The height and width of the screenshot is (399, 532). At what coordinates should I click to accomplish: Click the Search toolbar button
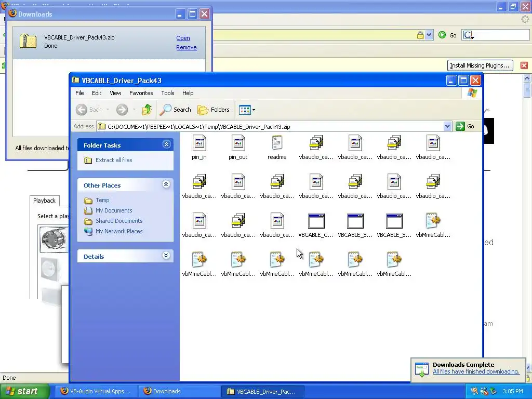[176, 110]
